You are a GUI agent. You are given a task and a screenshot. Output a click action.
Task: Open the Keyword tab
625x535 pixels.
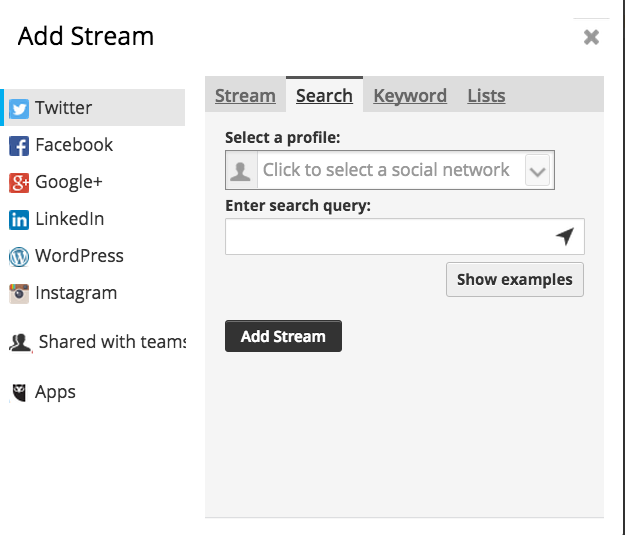pyautogui.click(x=410, y=96)
